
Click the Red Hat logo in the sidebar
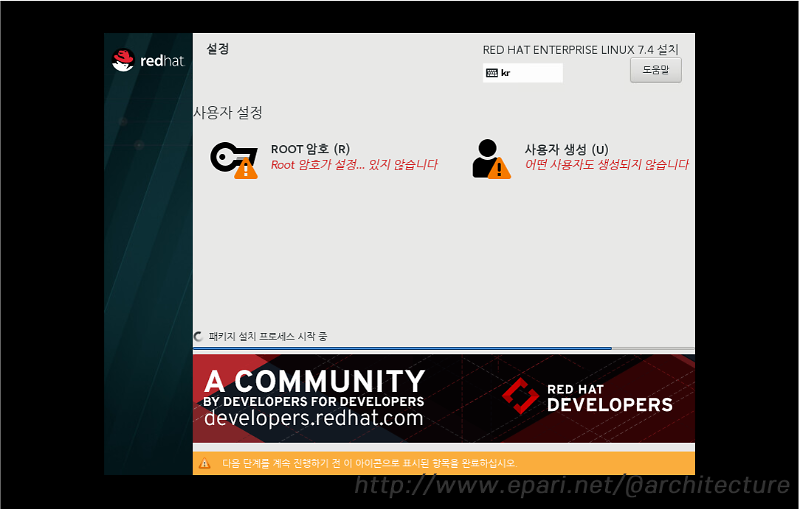click(x=148, y=61)
